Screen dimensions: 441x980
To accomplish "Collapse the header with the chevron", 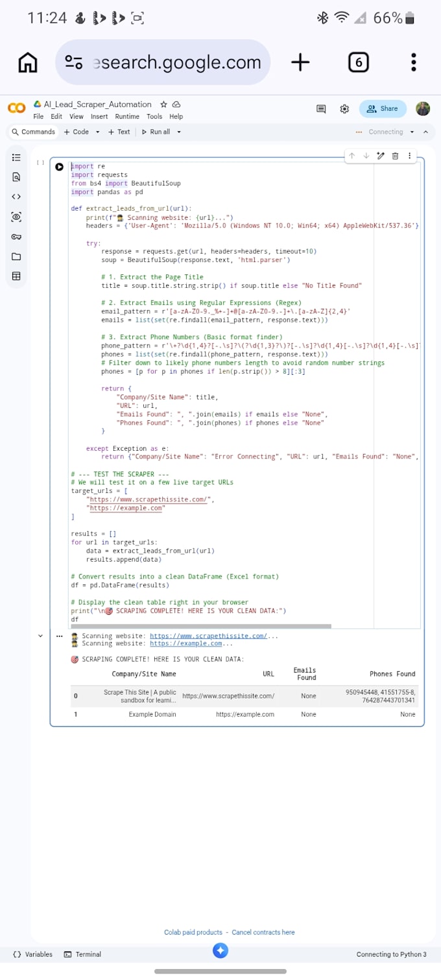I will [x=425, y=132].
